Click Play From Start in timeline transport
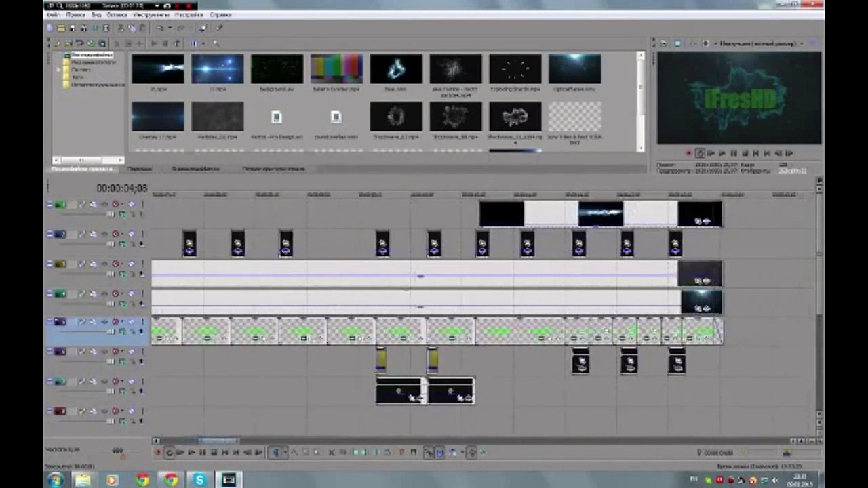The width and height of the screenshot is (868, 488). click(180, 453)
